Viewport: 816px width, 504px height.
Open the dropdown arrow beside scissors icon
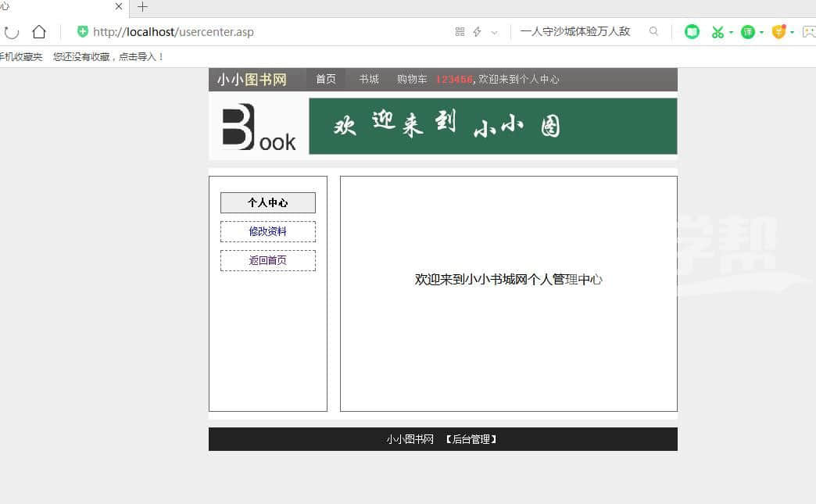point(731,32)
